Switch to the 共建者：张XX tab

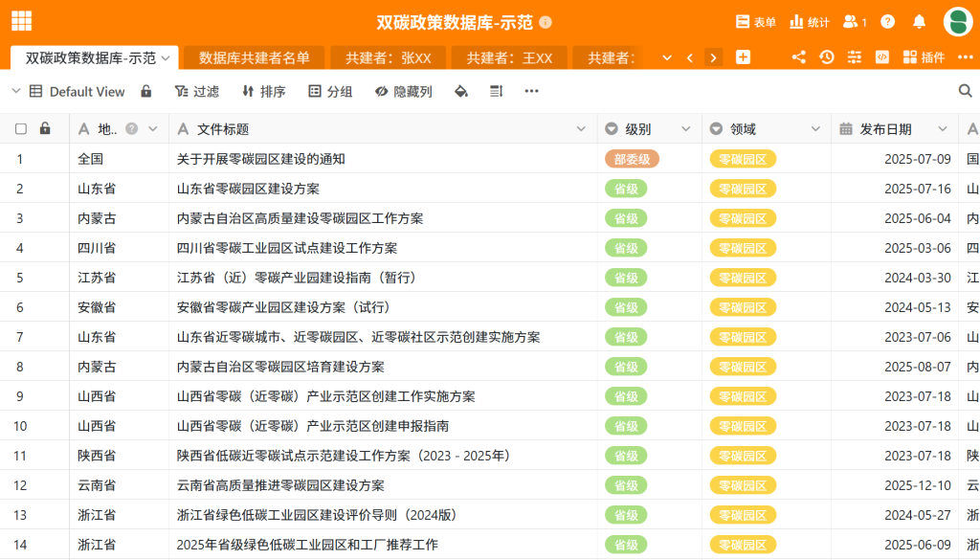391,57
